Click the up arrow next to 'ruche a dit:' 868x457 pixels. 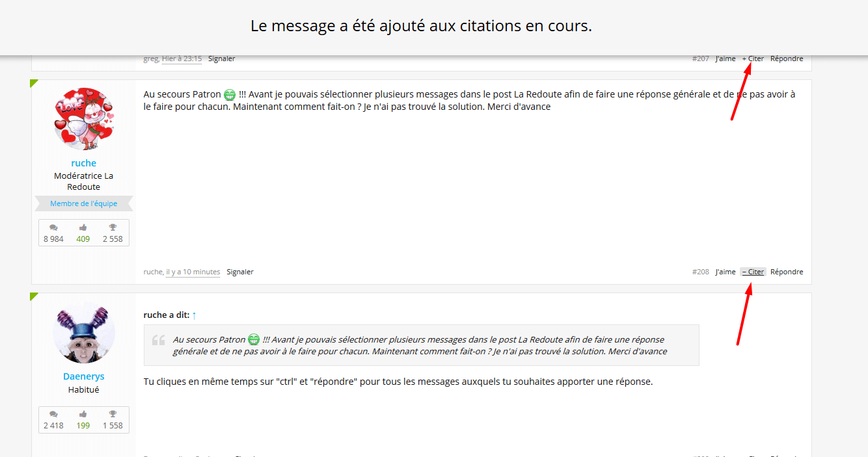(x=194, y=315)
